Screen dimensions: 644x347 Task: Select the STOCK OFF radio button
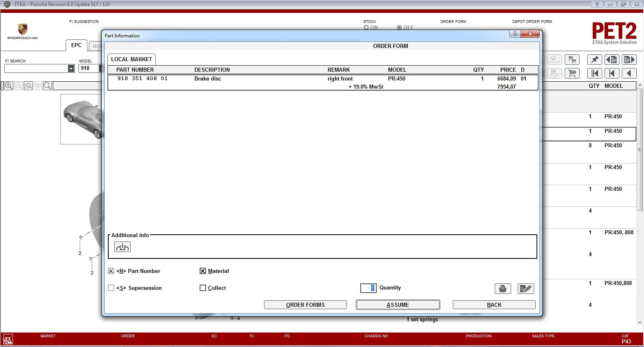tap(399, 28)
